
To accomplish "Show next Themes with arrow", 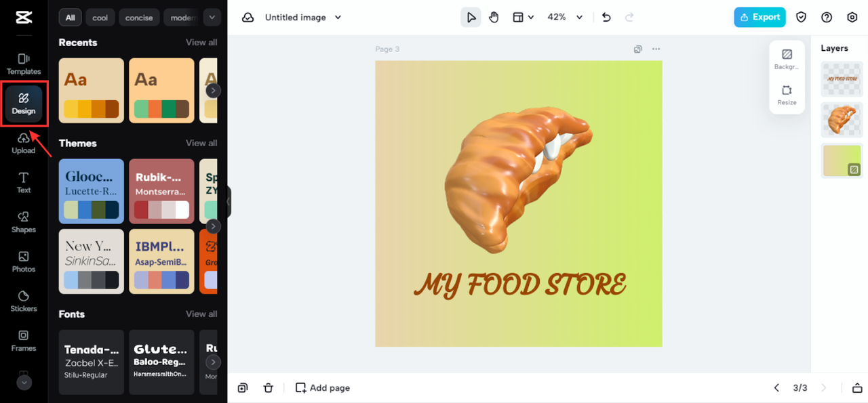I will [x=213, y=226].
